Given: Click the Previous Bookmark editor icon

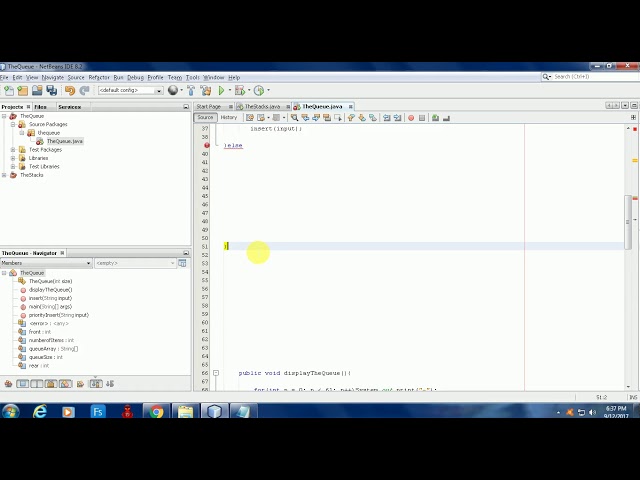Looking at the screenshot, I should (x=351, y=118).
